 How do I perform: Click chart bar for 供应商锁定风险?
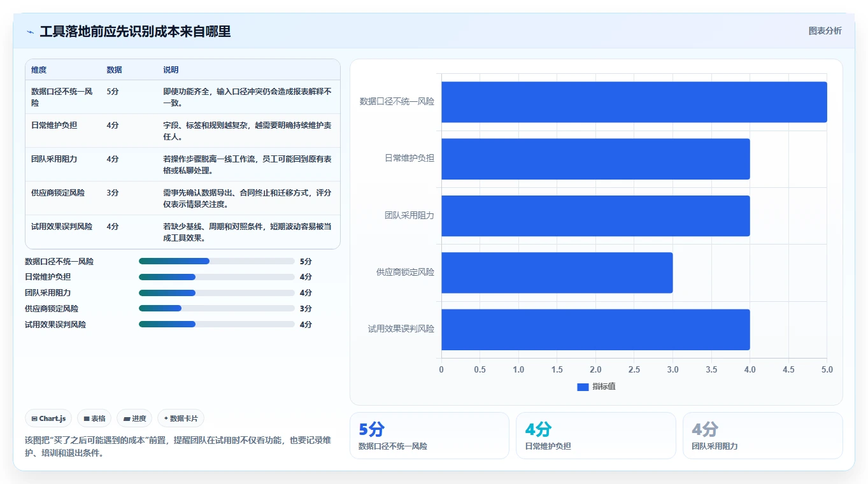pyautogui.click(x=557, y=273)
